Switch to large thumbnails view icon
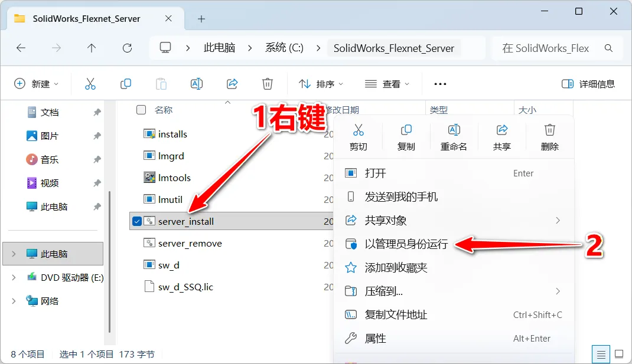 [x=619, y=355]
